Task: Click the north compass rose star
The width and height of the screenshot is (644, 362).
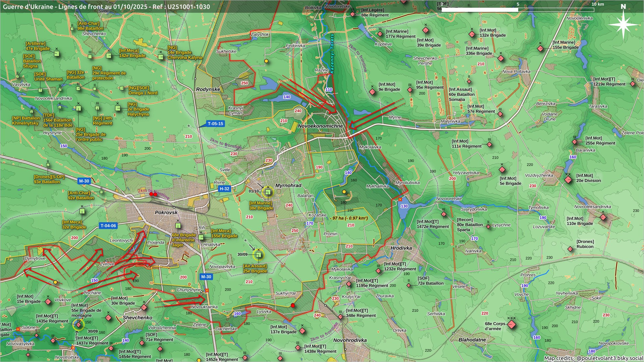Action: click(x=623, y=24)
